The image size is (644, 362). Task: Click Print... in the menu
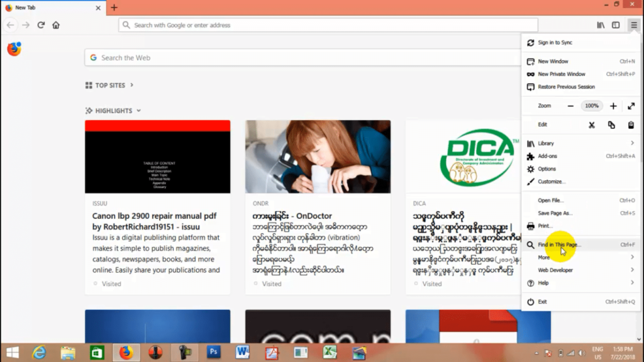point(580,226)
